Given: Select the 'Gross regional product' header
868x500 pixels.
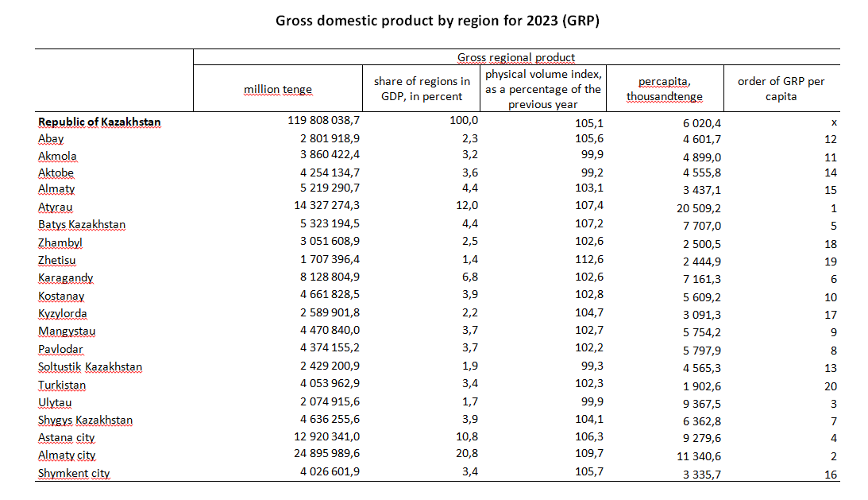Looking at the screenshot, I should pyautogui.click(x=516, y=57).
